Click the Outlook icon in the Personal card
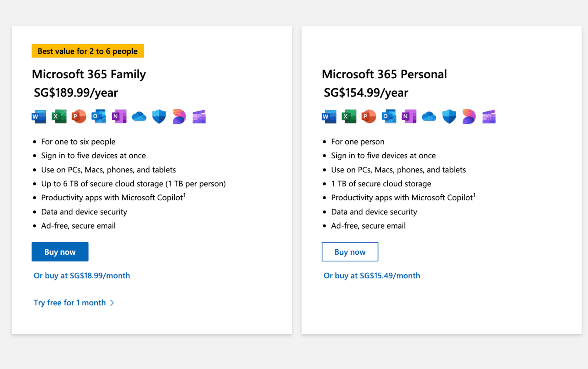The height and width of the screenshot is (369, 588). [389, 117]
